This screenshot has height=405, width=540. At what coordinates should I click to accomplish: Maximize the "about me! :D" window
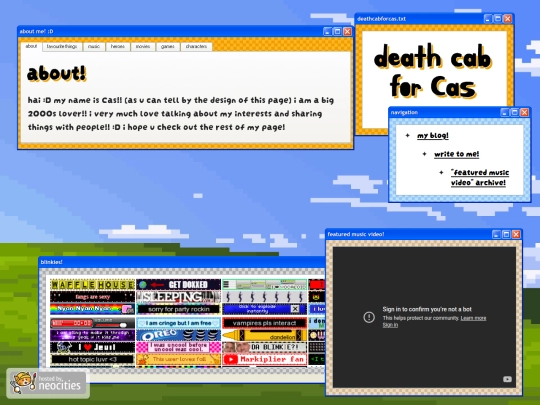click(338, 31)
